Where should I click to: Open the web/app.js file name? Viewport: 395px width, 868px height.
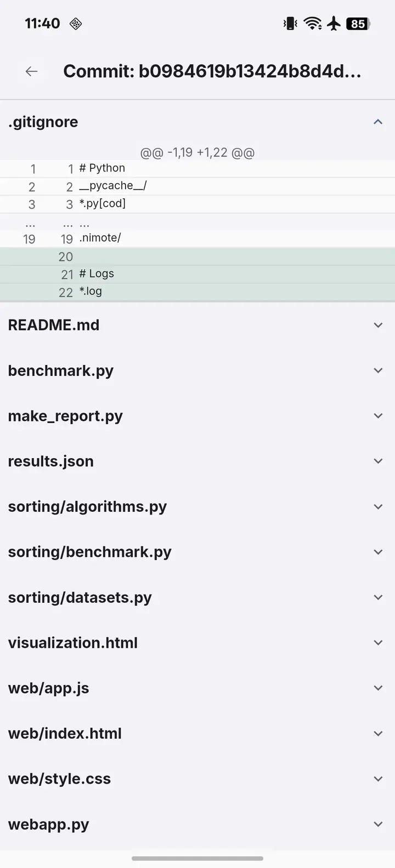(48, 689)
